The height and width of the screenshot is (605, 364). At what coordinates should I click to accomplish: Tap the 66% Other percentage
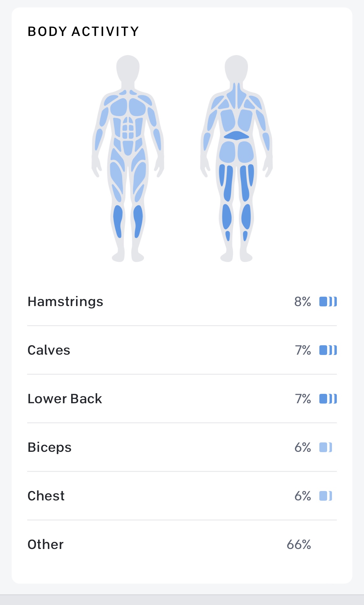tap(299, 544)
